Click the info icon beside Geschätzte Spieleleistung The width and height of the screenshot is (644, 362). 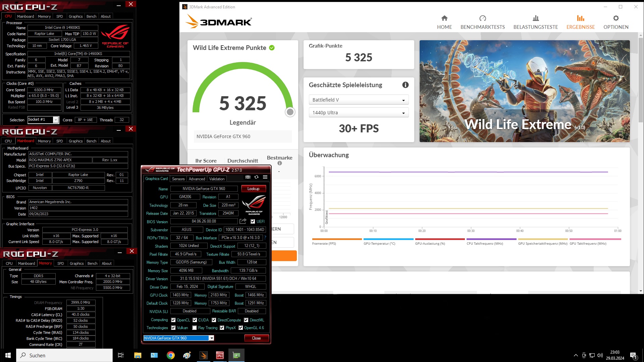(405, 85)
